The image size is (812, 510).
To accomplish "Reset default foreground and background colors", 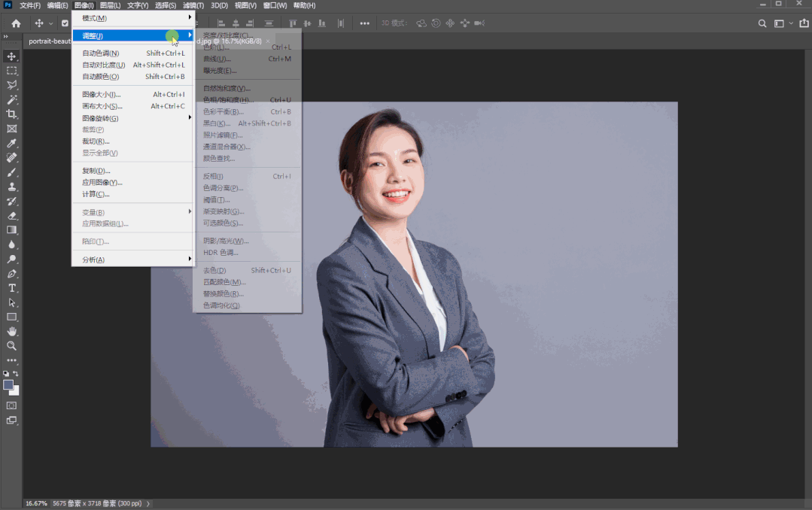I will pyautogui.click(x=6, y=373).
